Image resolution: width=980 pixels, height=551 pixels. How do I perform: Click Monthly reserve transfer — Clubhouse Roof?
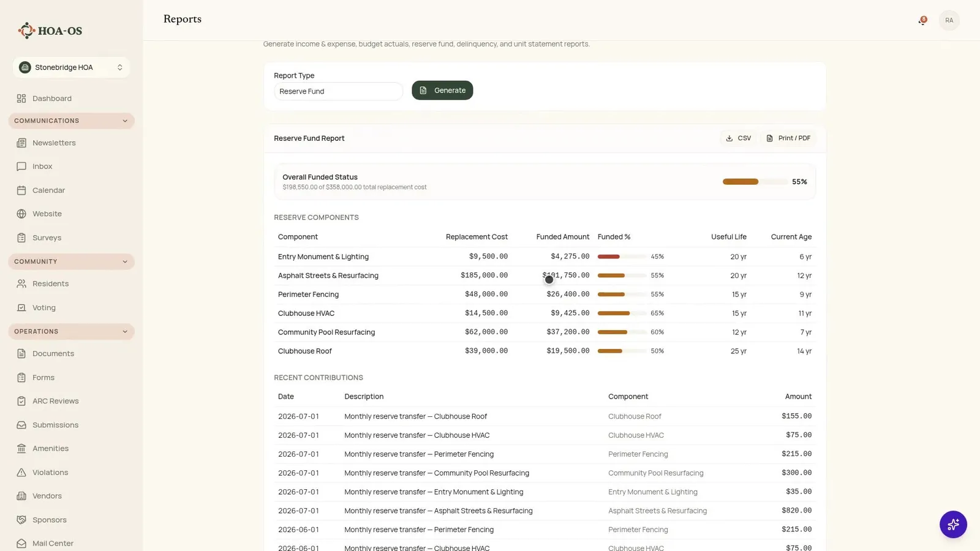(x=415, y=416)
